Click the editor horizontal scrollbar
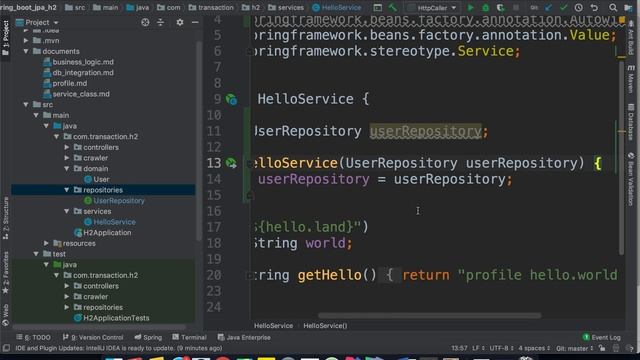Viewport: 640px width, 360px height. click(x=430, y=316)
